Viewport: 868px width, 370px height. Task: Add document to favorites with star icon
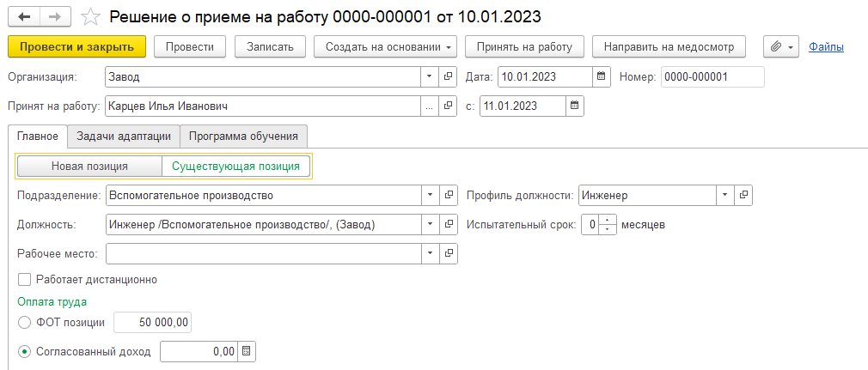pyautogui.click(x=89, y=17)
